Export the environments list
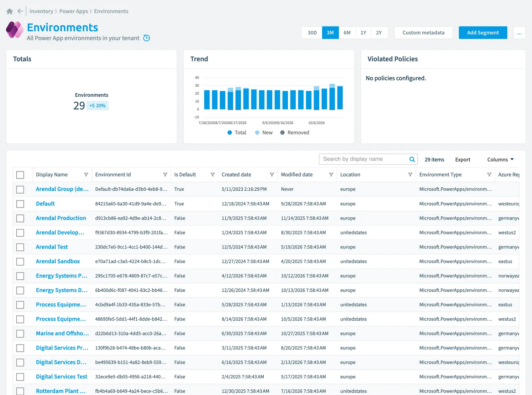This screenshot has width=532, height=395. click(x=463, y=159)
